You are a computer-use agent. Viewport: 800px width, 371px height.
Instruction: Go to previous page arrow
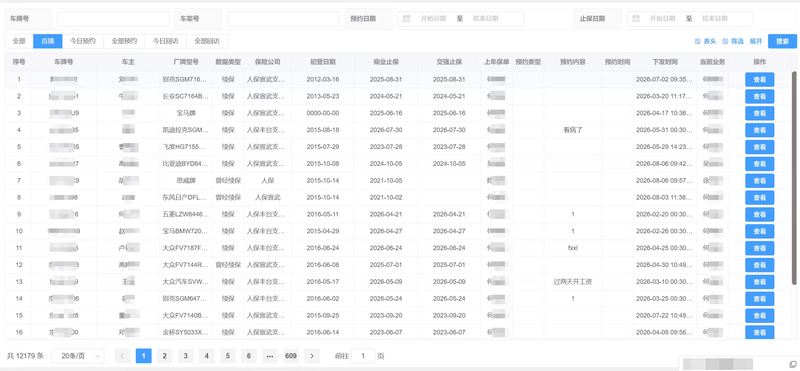(x=122, y=356)
